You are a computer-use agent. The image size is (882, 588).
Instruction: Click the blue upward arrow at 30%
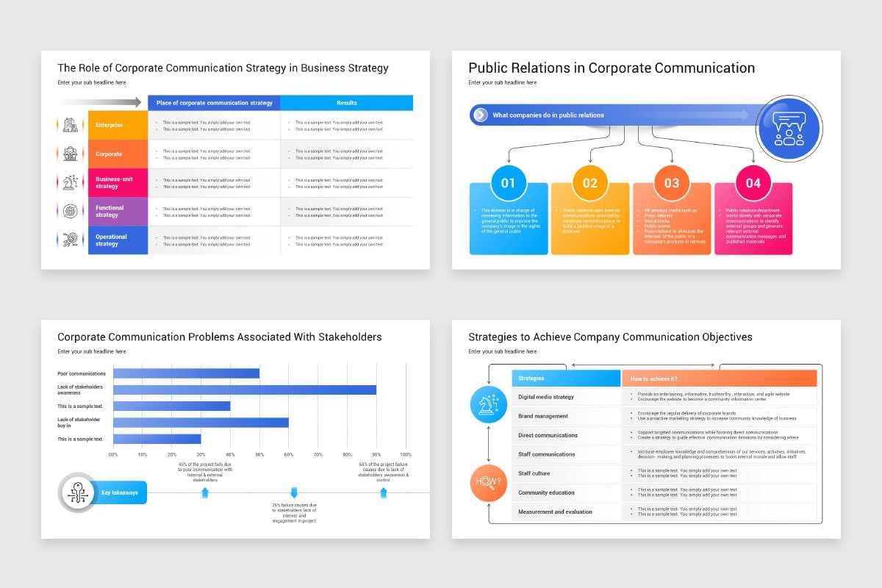click(x=204, y=492)
